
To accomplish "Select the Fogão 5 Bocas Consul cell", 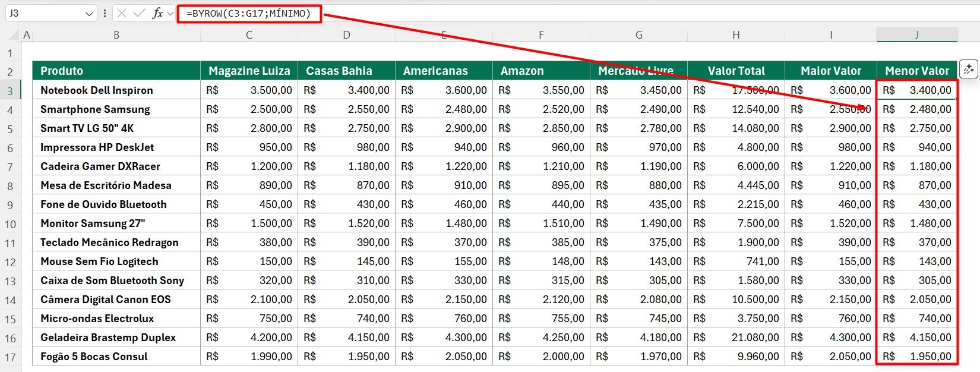I will pos(116,356).
